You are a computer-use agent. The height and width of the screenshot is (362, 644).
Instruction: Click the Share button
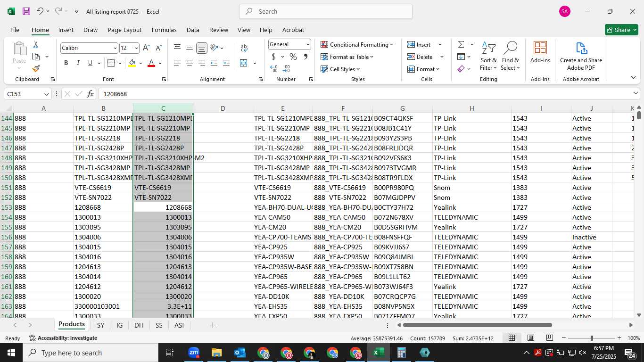pyautogui.click(x=621, y=30)
